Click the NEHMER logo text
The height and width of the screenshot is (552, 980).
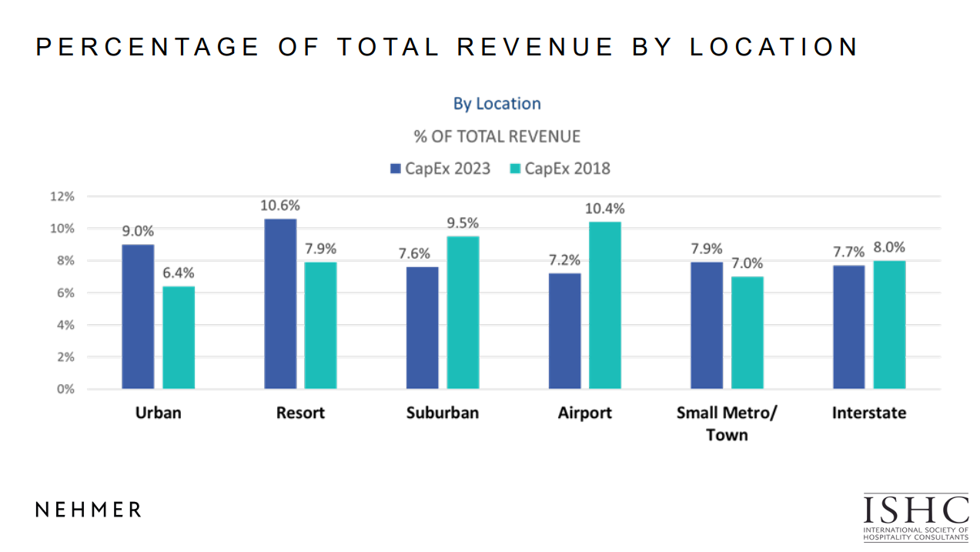tap(89, 510)
